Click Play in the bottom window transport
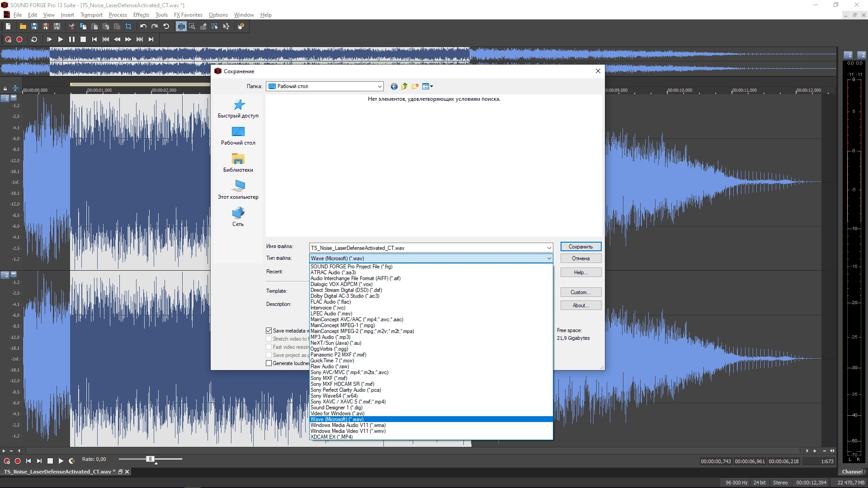Image resolution: width=868 pixels, height=488 pixels. 61,461
